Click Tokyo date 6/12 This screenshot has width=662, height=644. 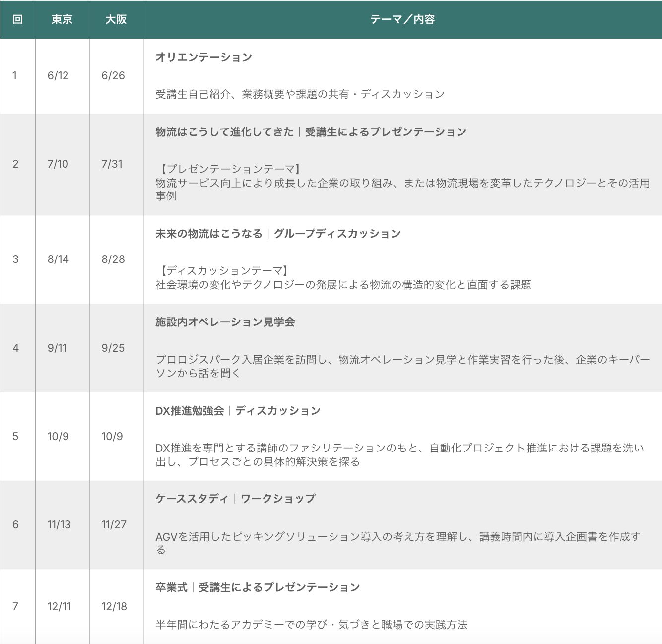[x=58, y=75]
